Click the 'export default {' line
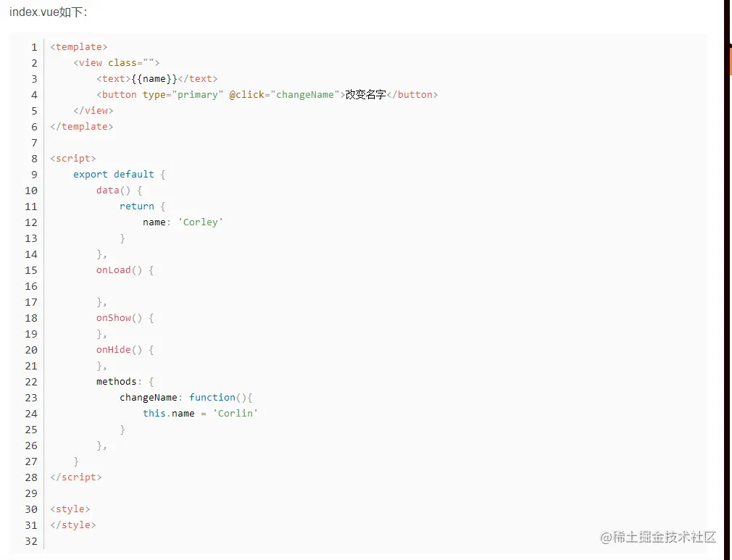 click(119, 175)
